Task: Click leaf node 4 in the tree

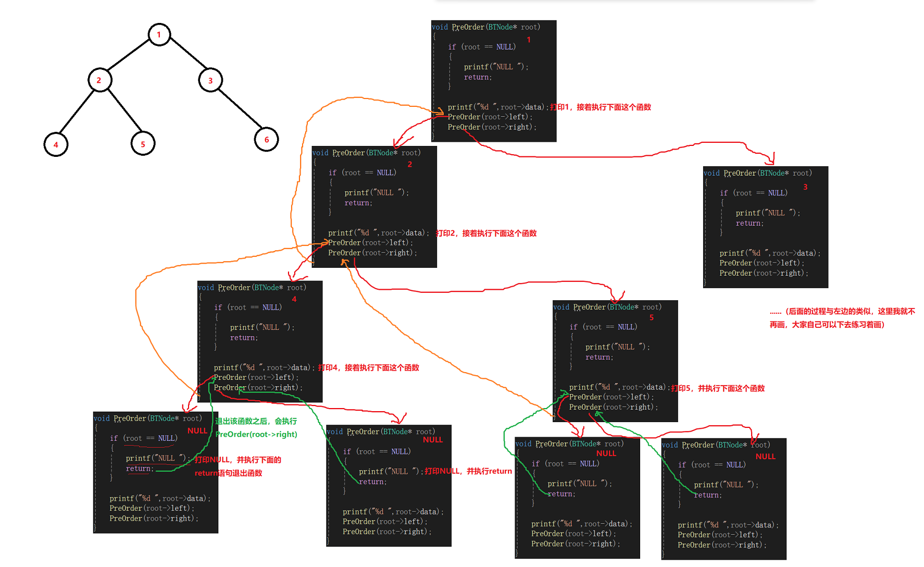Action: (x=56, y=144)
